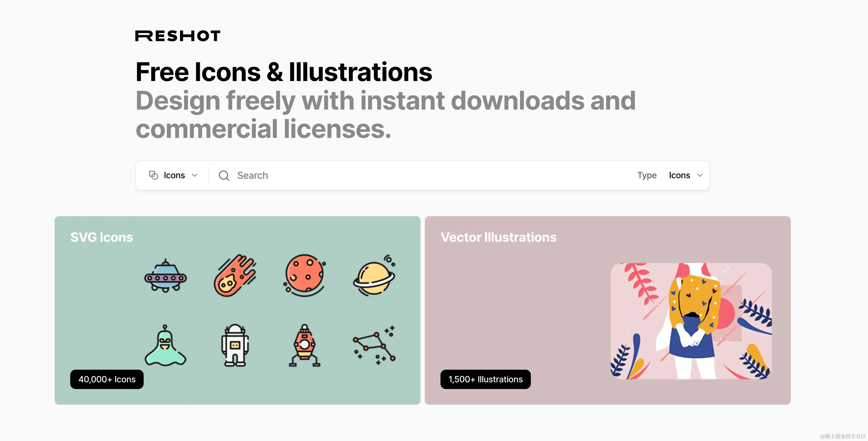Image resolution: width=868 pixels, height=441 pixels.
Task: Select the ringed yellow planet icon
Action: tap(374, 276)
